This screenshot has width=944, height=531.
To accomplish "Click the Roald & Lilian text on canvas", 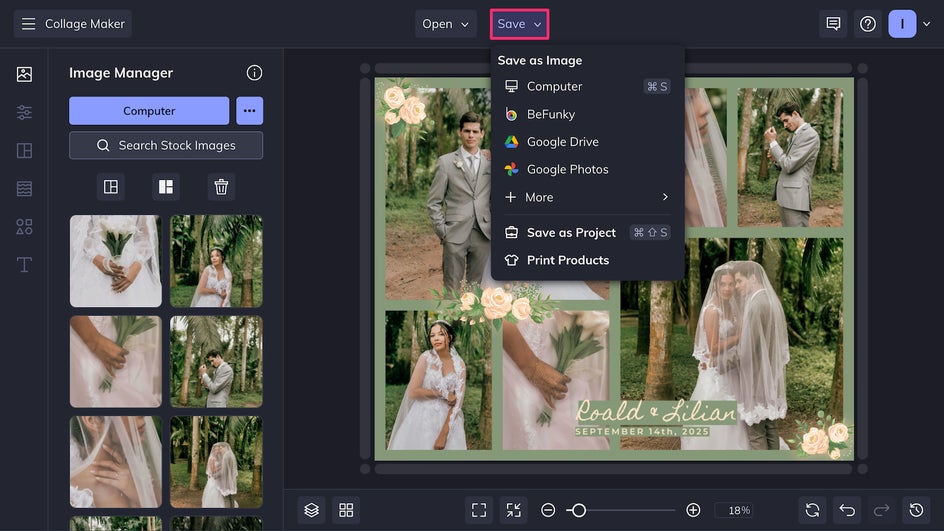I will 655,411.
